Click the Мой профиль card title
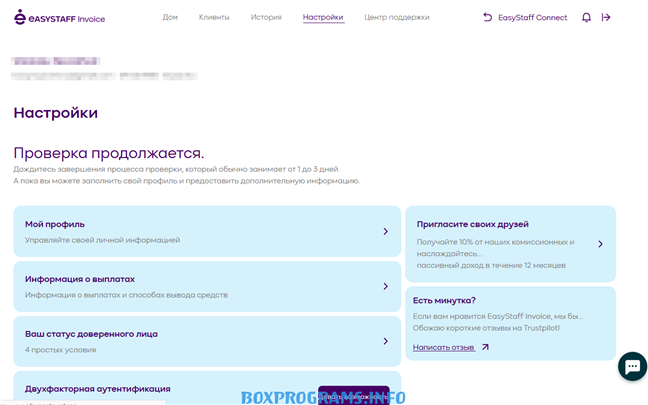This screenshot has width=648, height=405. (x=55, y=224)
